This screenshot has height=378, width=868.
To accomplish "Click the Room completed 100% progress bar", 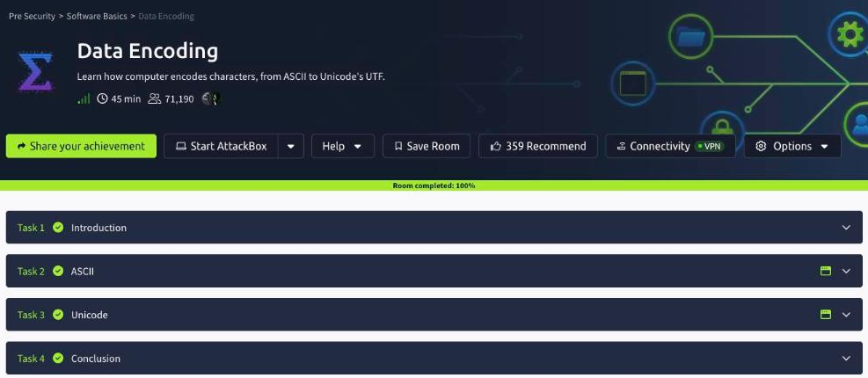I will click(434, 185).
